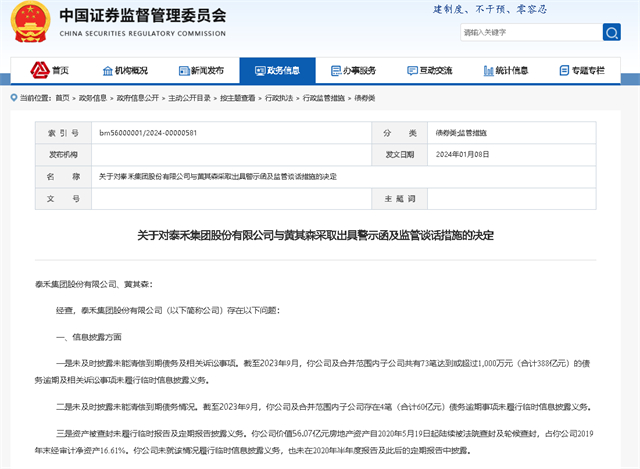640x469 pixels.
Task: Focus the keyword search input field
Action: [531, 32]
